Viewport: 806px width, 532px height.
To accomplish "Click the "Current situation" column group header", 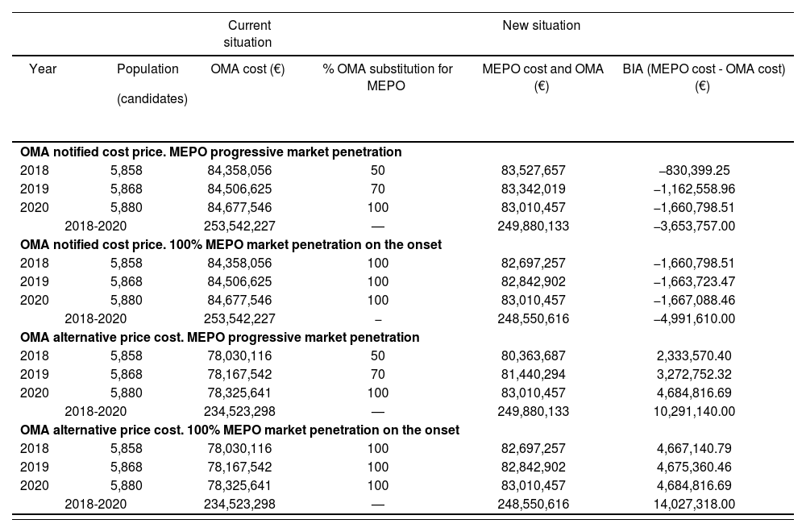I will point(248,34).
